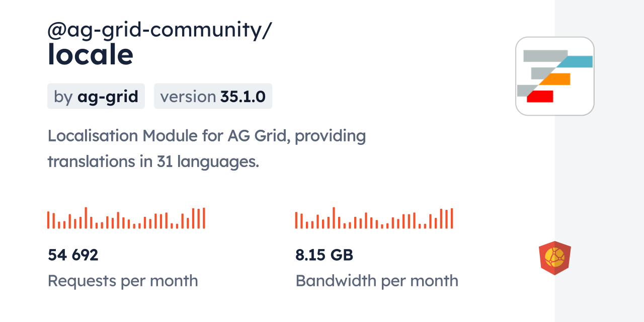
Task: Select the "by ag-grid" author badge
Action: 96,96
